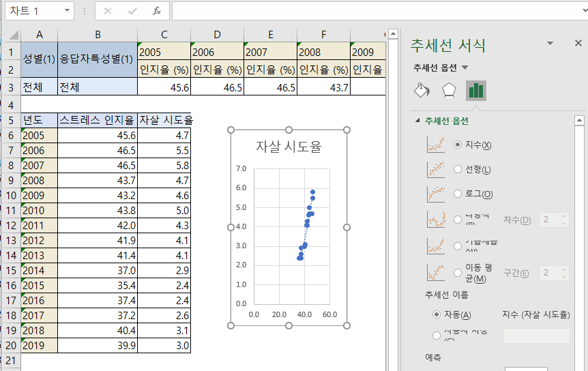588x371 pixels.
Task: Click the 40.0 label on the chart's horizontal axis
Action: [x=304, y=314]
